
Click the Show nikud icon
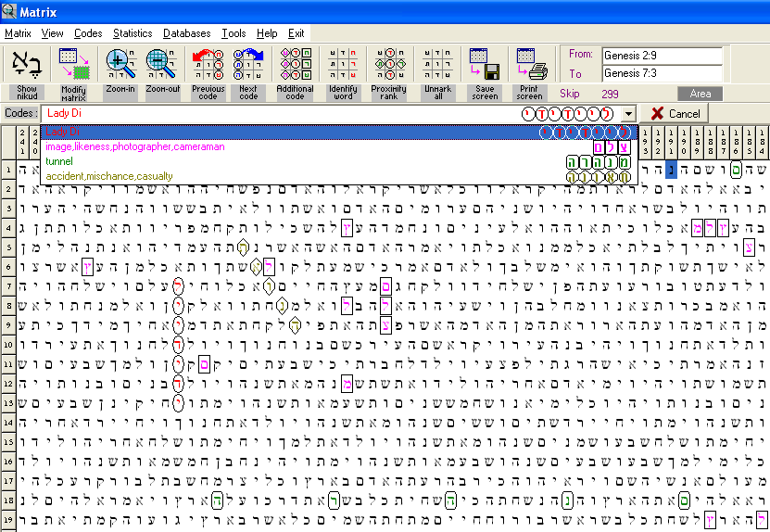pos(27,64)
